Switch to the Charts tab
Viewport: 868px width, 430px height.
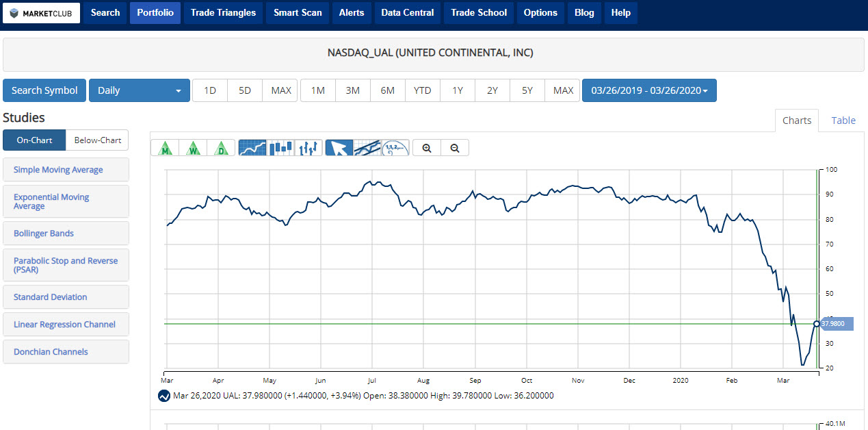click(797, 121)
